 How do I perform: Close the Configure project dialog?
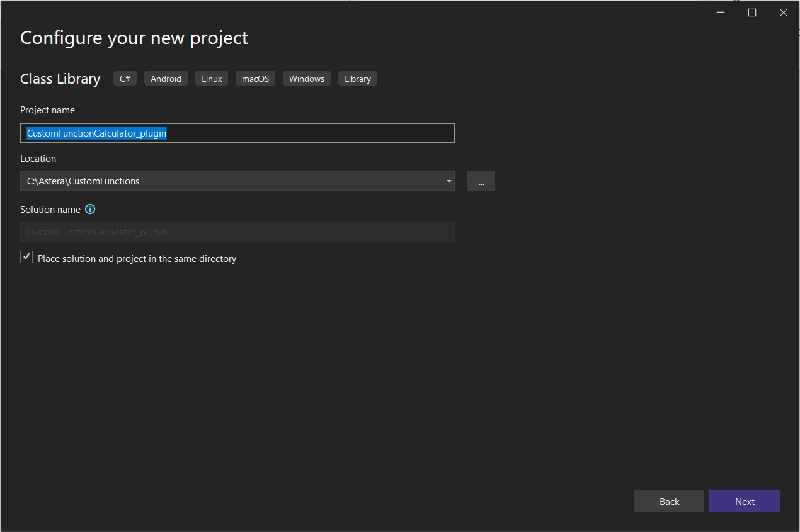pyautogui.click(x=783, y=13)
